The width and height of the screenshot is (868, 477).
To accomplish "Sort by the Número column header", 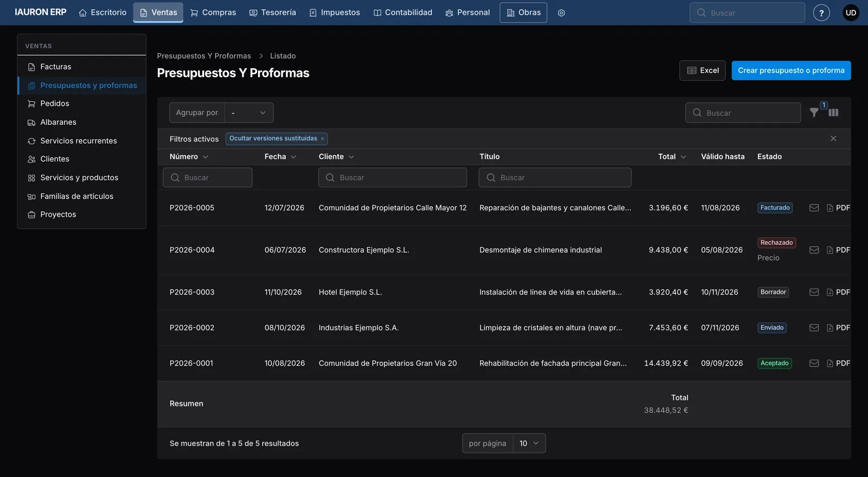I will pos(189,157).
